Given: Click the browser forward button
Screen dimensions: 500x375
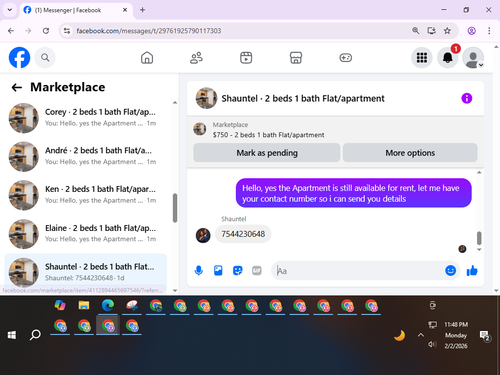Looking at the screenshot, I should click(x=28, y=31).
